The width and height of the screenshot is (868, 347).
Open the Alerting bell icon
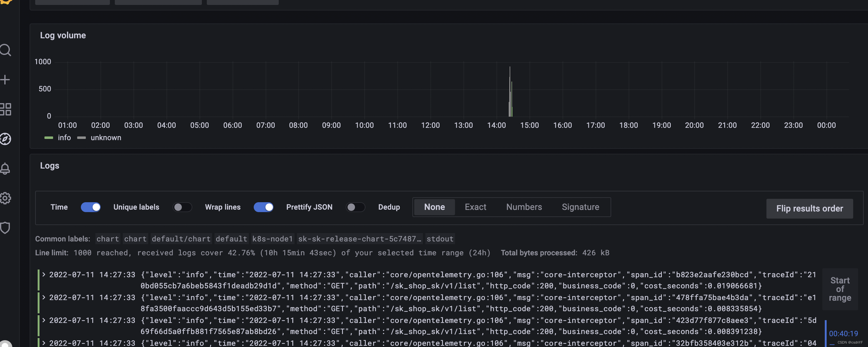click(5, 169)
